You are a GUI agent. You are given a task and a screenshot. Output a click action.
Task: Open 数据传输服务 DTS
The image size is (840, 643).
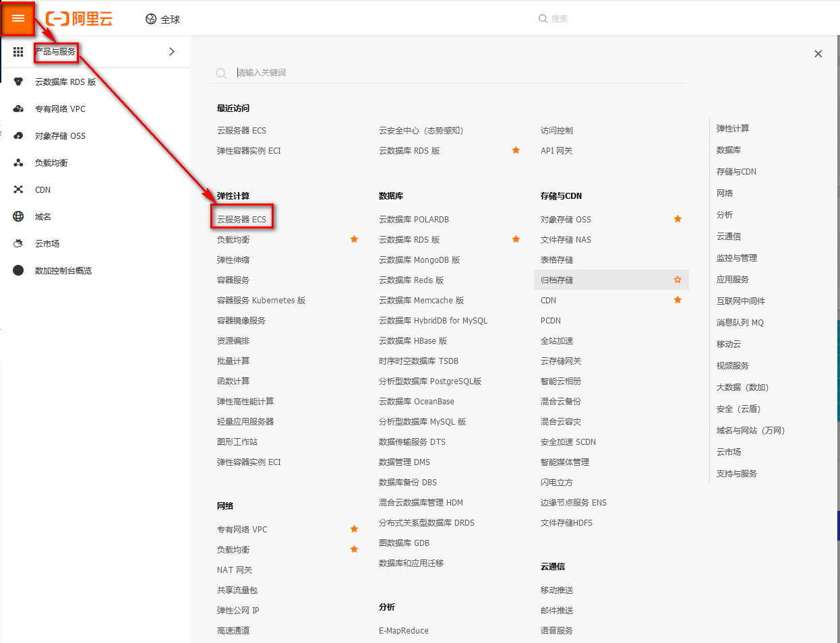[x=412, y=441]
